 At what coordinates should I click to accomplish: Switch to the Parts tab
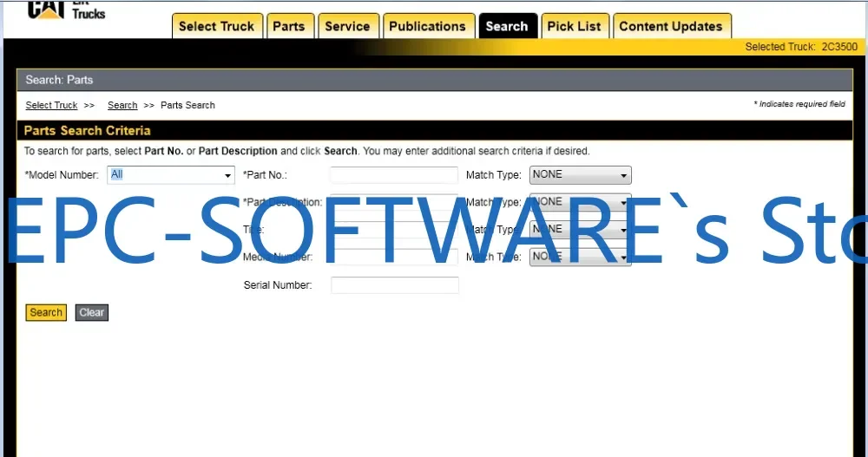(289, 26)
